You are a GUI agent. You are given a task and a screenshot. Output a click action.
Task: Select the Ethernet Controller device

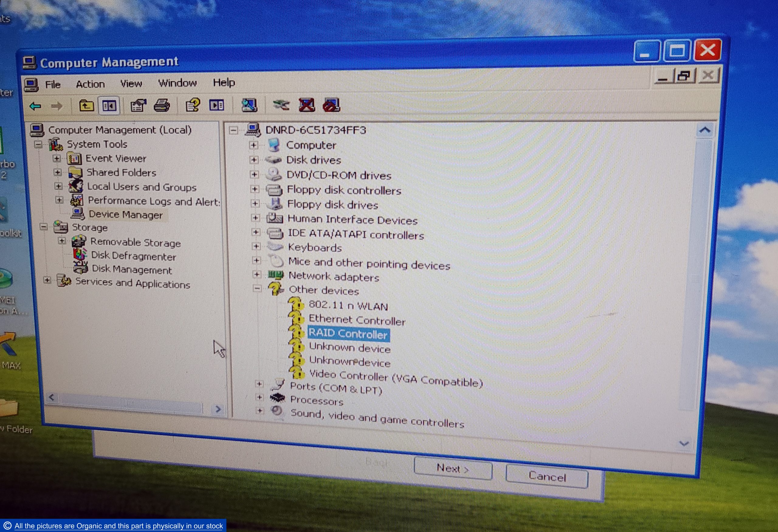(x=357, y=320)
